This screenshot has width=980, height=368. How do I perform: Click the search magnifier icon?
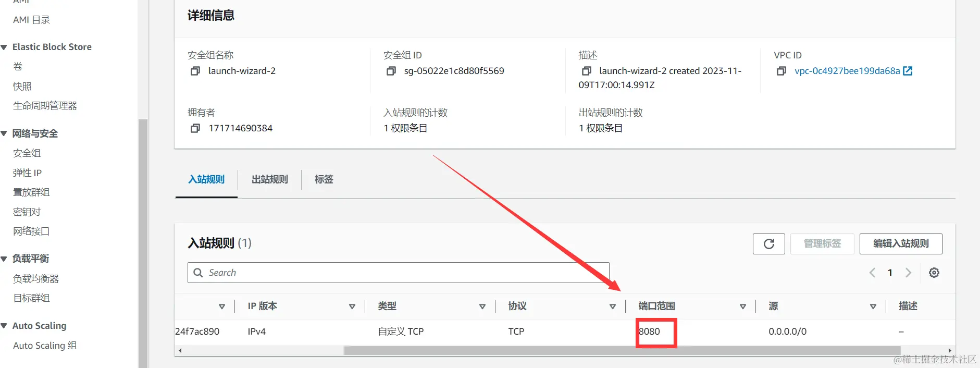click(198, 273)
